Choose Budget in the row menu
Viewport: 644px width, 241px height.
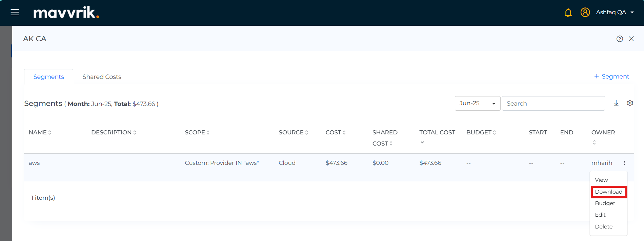pos(605,203)
